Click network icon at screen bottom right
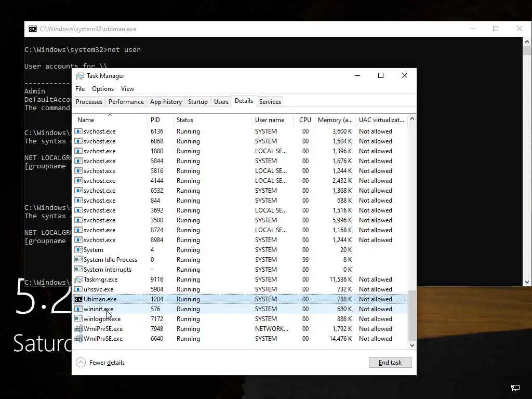 [x=515, y=388]
